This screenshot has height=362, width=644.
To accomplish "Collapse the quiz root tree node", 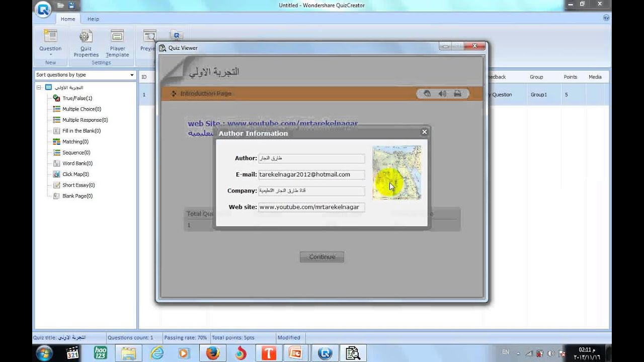I will (39, 87).
